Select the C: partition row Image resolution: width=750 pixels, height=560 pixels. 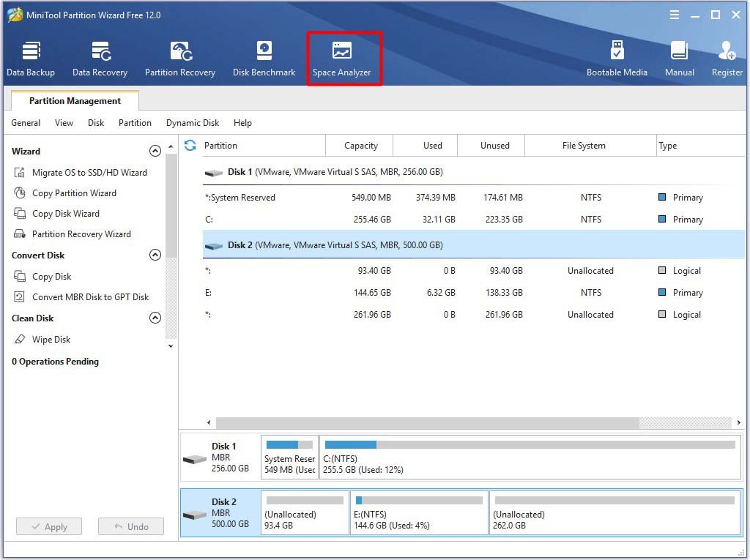coord(473,220)
